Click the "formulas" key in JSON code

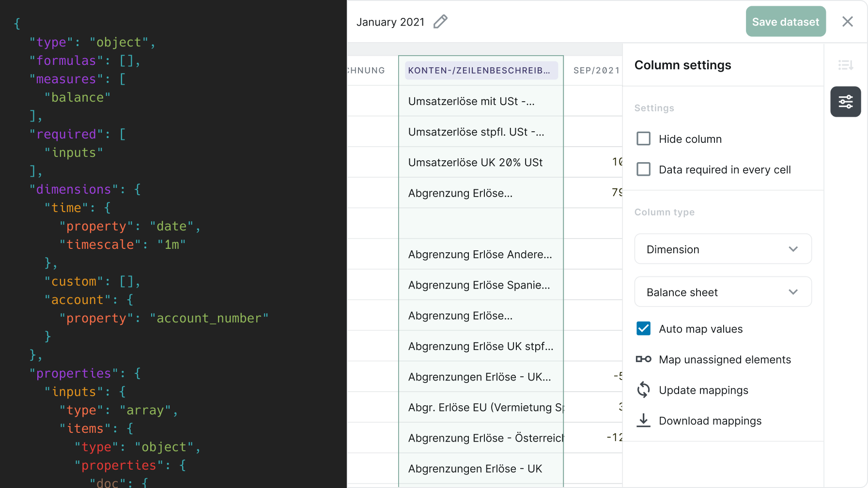pos(66,61)
